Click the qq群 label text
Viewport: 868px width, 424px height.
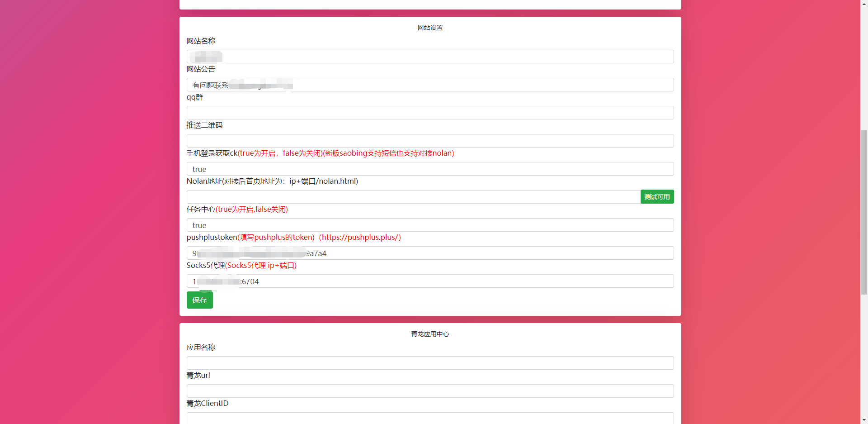[x=195, y=97]
